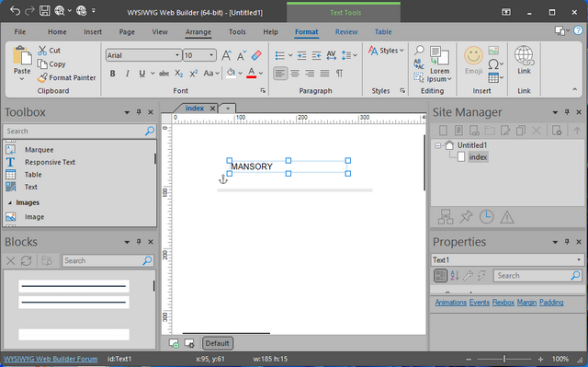The height and width of the screenshot is (367, 588).
Task: Adjust the zoom slider handle
Action: [x=504, y=359]
